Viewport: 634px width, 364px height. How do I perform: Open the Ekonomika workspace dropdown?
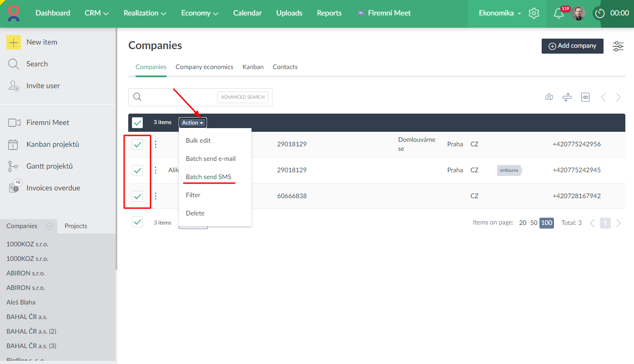tap(500, 13)
